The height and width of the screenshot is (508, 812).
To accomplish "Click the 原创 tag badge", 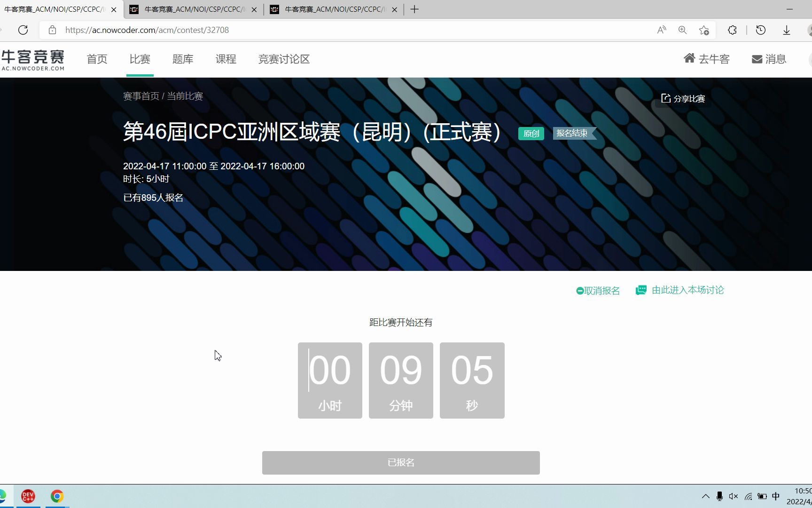I will click(531, 134).
